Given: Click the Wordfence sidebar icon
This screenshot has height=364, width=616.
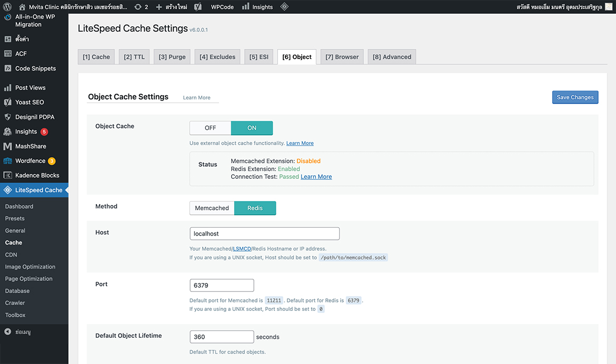Looking at the screenshot, I should pos(7,160).
